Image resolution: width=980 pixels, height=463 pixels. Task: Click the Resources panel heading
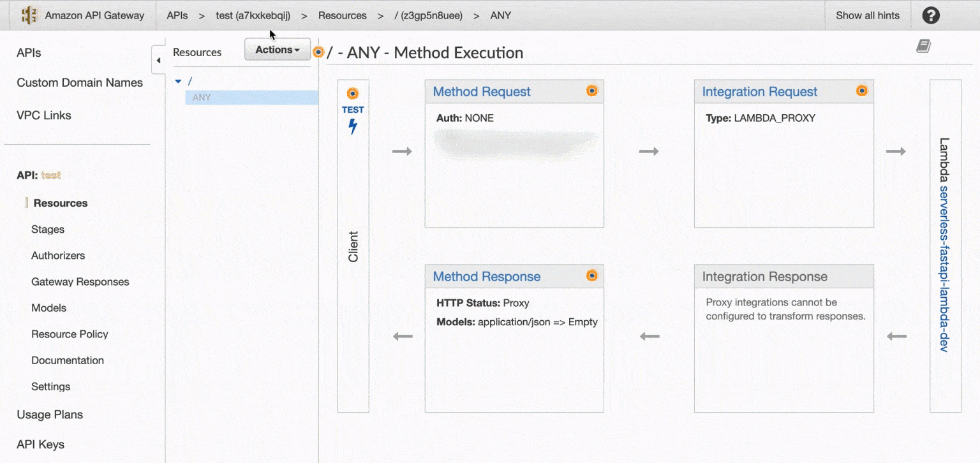click(197, 52)
